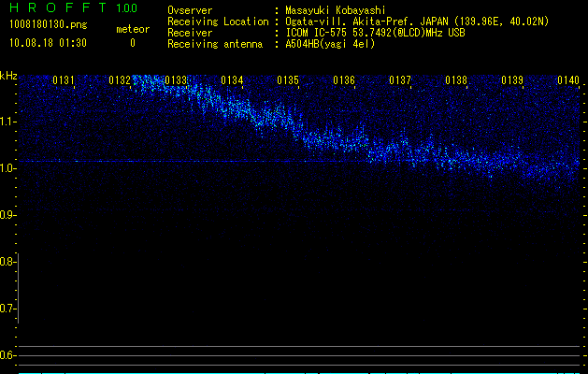Click the date stamp 10.08.18 01:30
The width and height of the screenshot is (588, 374).
pyautogui.click(x=48, y=43)
